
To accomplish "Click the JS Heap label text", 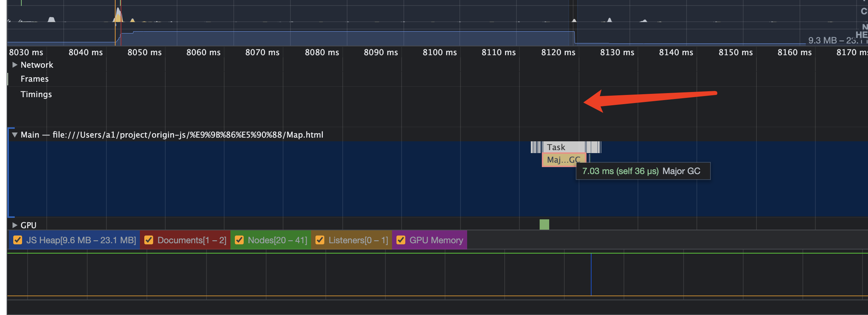I will coord(81,240).
